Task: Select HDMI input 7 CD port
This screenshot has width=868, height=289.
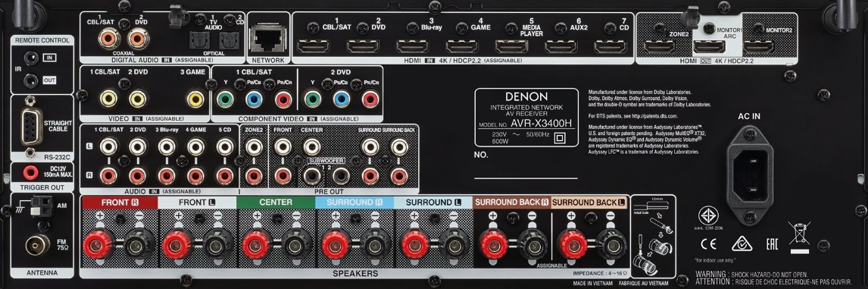Action: click(610, 46)
